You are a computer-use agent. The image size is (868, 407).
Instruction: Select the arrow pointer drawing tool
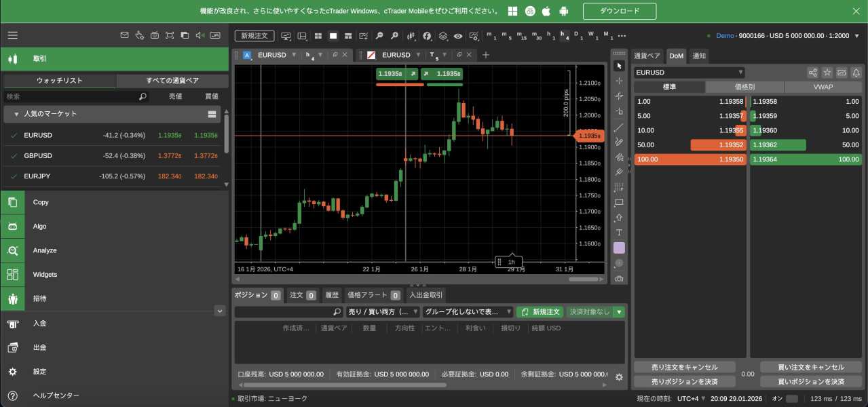(x=619, y=66)
